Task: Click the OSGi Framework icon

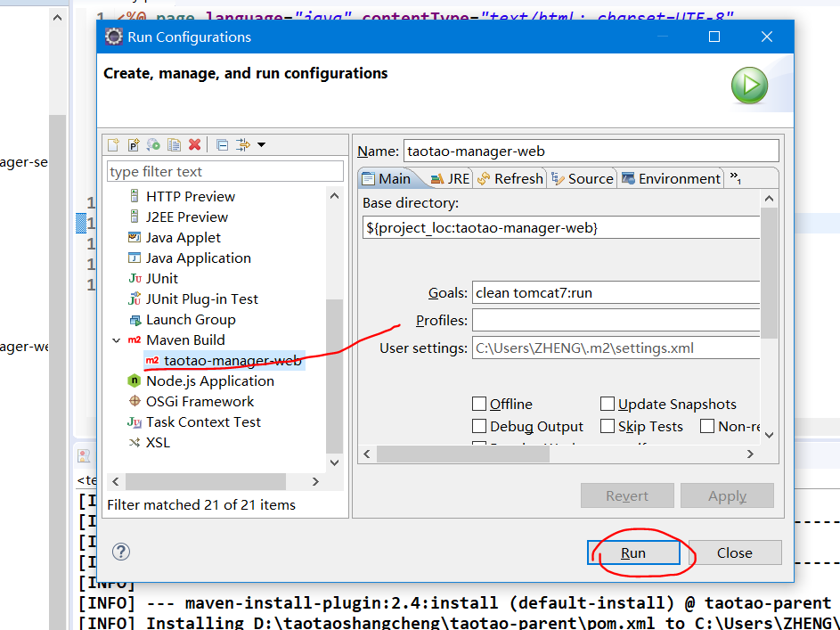Action: pyautogui.click(x=135, y=401)
